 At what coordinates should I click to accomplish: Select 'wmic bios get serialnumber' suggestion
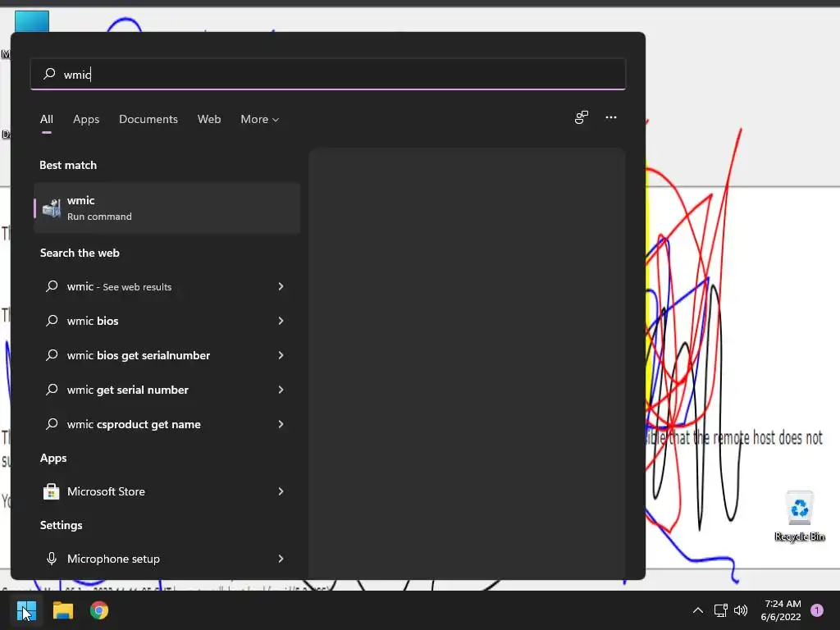click(167, 355)
